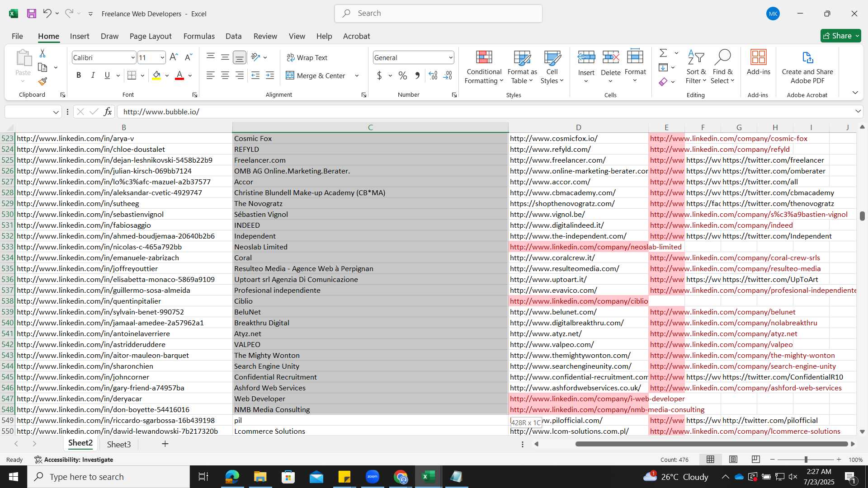Open Microsoft Edge from the taskbar
The height and width of the screenshot is (488, 868).
pos(232,477)
